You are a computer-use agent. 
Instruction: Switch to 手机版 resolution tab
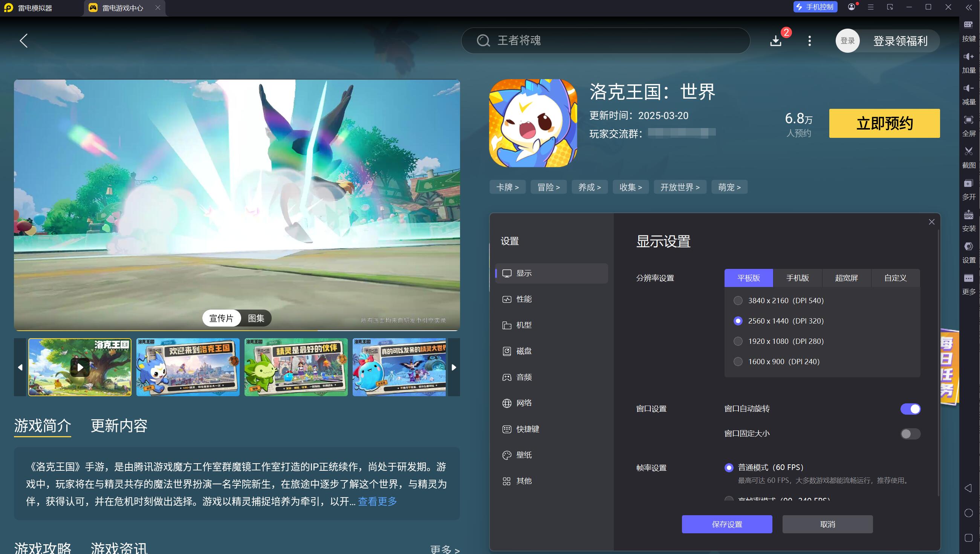point(797,278)
